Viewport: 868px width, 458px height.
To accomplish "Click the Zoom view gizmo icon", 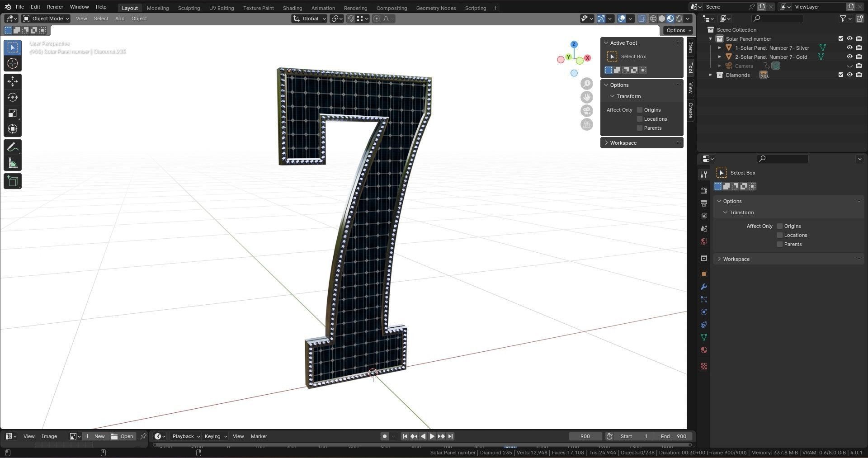I will [x=586, y=84].
